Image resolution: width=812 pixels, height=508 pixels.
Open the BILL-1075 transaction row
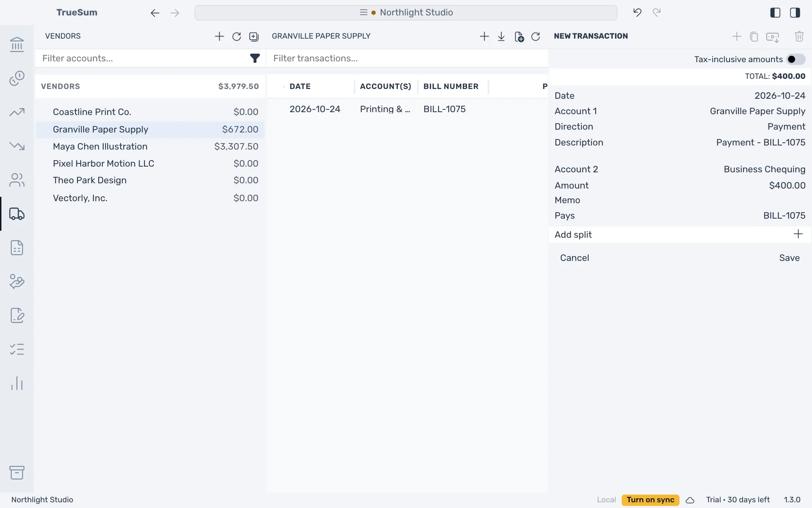(407, 109)
